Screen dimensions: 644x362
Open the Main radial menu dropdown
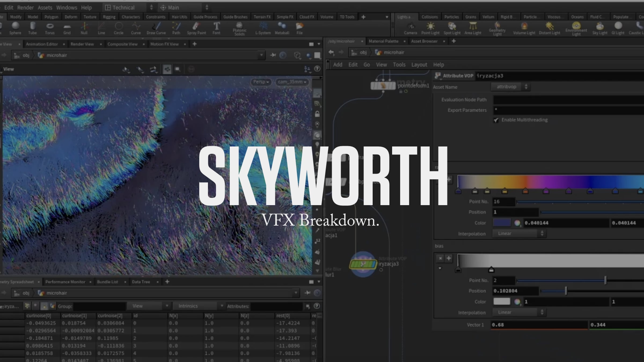coord(184,8)
